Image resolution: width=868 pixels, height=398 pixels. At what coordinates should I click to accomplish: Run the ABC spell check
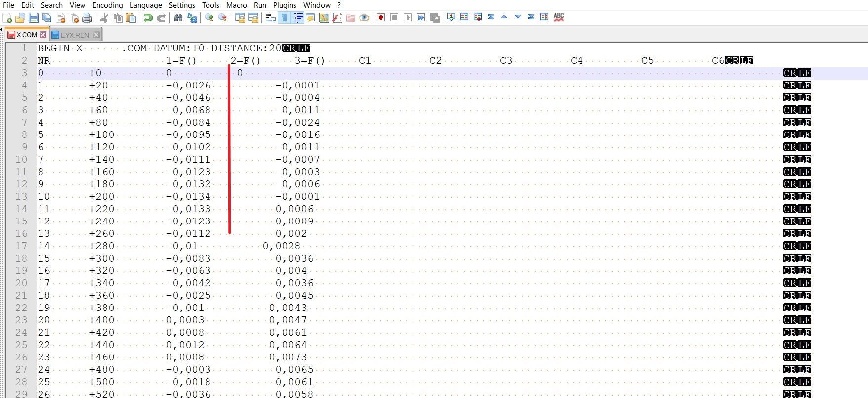[x=559, y=17]
